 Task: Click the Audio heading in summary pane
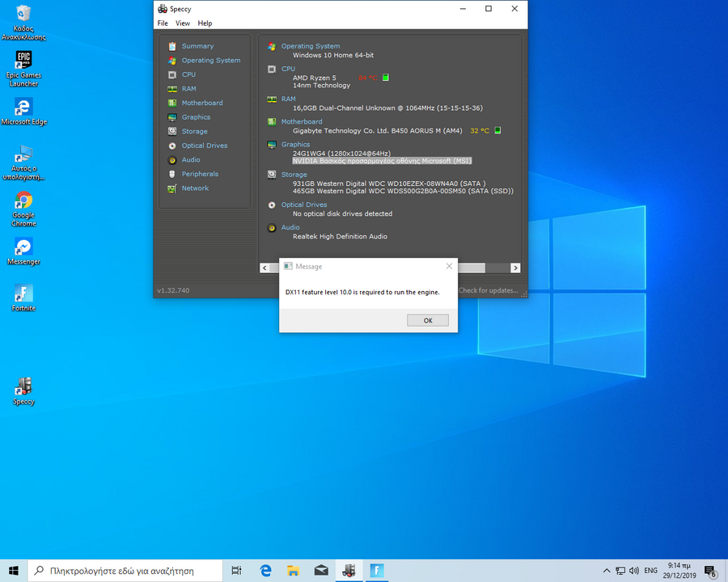(x=290, y=227)
